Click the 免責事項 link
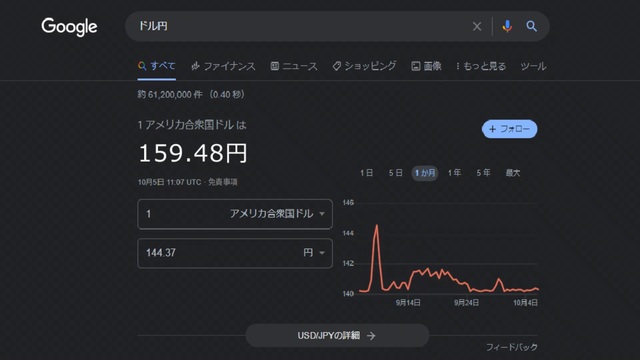Viewport: 640px width, 360px height. 223,182
